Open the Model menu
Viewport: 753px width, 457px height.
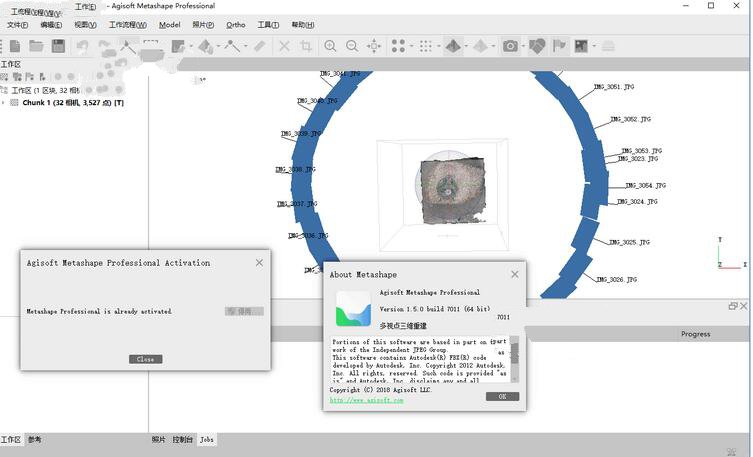coord(170,25)
